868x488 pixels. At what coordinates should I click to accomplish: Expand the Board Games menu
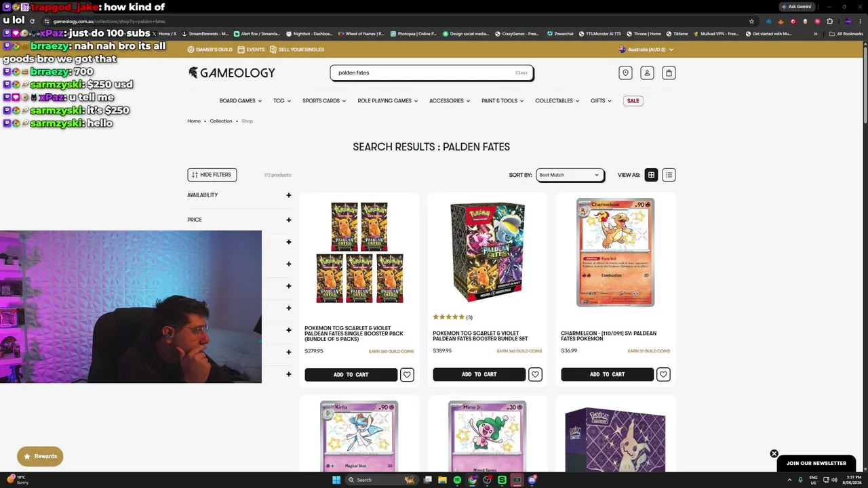point(241,101)
